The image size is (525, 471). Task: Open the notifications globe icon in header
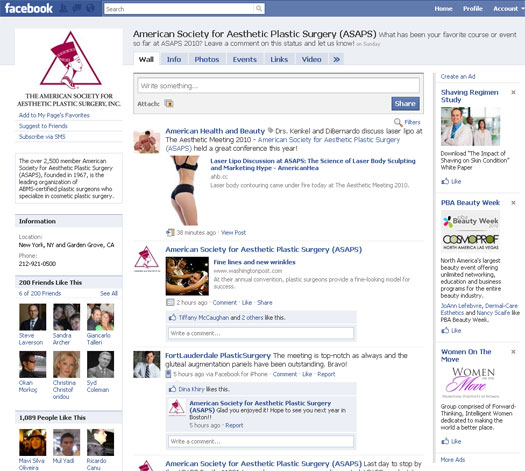coord(90,8)
